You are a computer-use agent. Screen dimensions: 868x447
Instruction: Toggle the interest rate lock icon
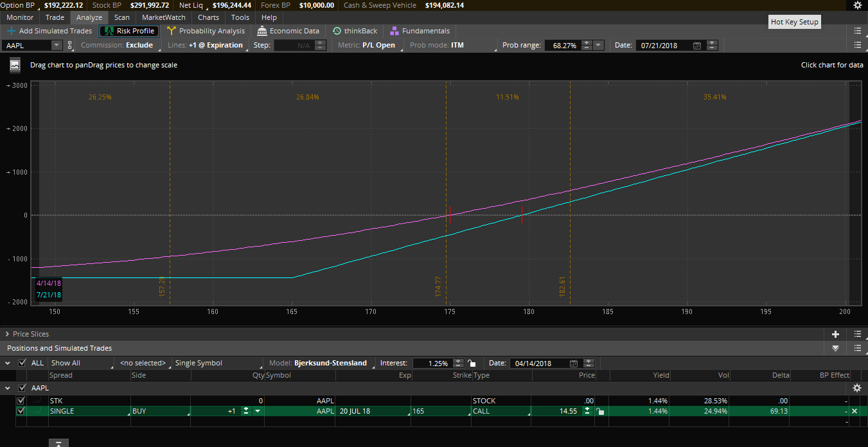[472, 364]
